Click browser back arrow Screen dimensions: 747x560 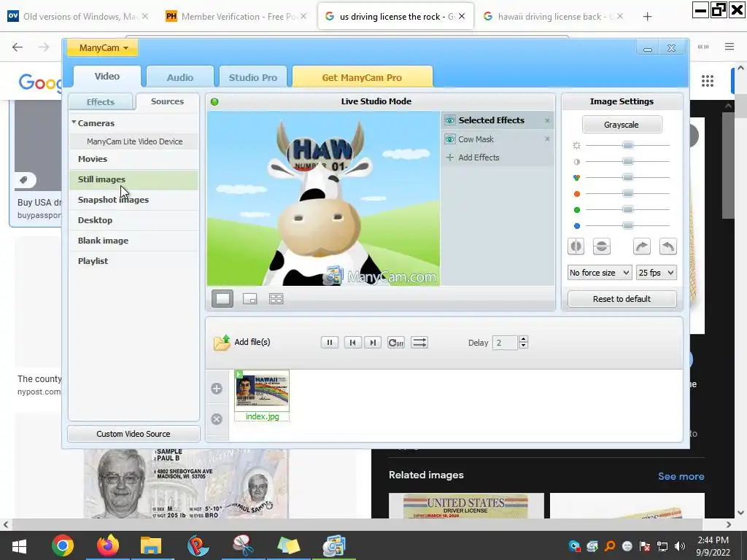18,47
